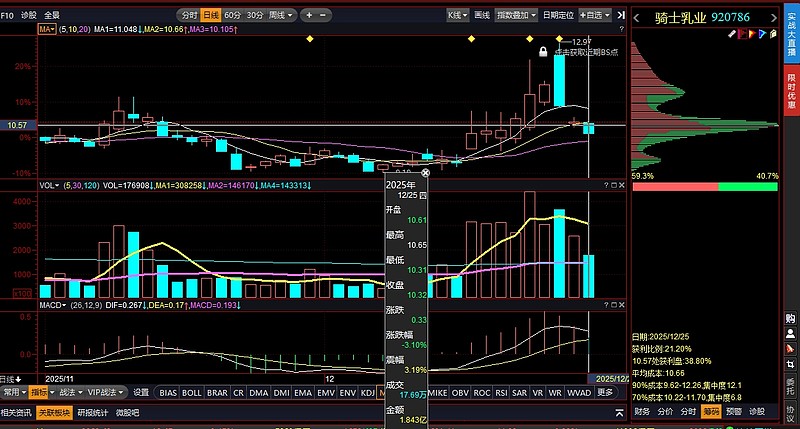The width and height of the screenshot is (800, 429).
Task: Click the yellow diamond event marker on chart
Action: pyautogui.click(x=309, y=38)
